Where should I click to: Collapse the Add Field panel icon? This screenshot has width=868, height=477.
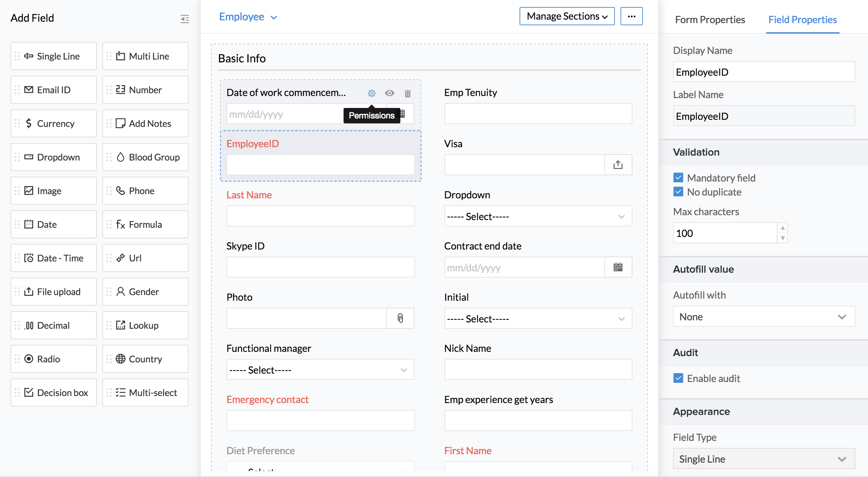pos(185,19)
